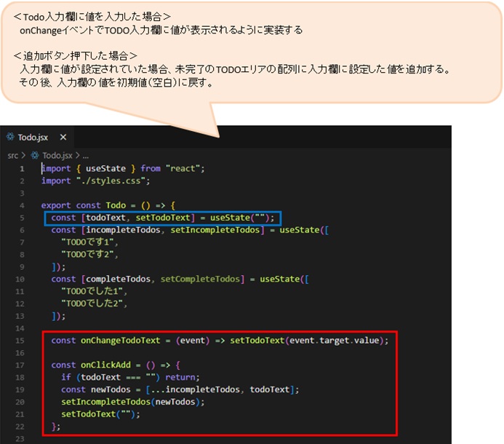Click the Todo component name on line 4
The image size is (504, 444).
(x=116, y=205)
